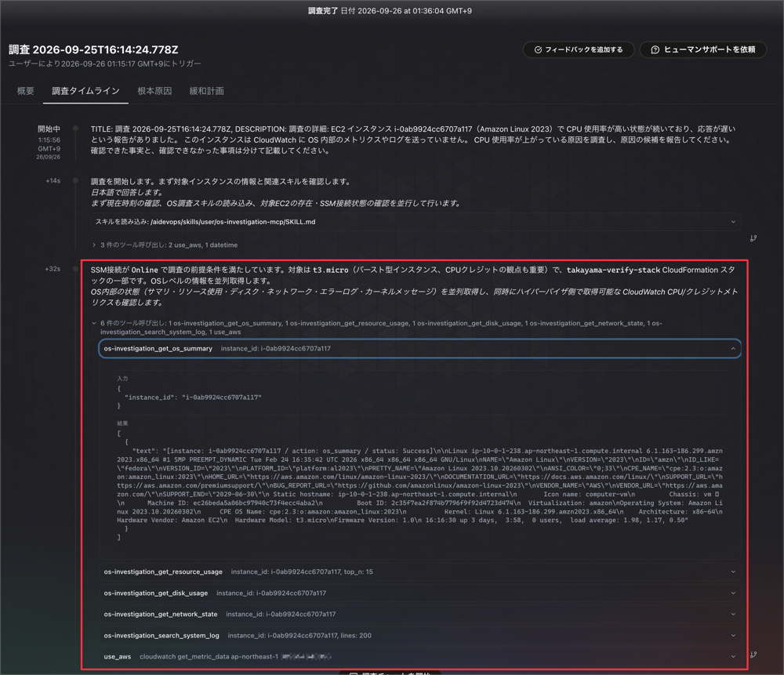Click the trigger time subtitle under the title
The height and width of the screenshot is (675, 784).
[104, 64]
